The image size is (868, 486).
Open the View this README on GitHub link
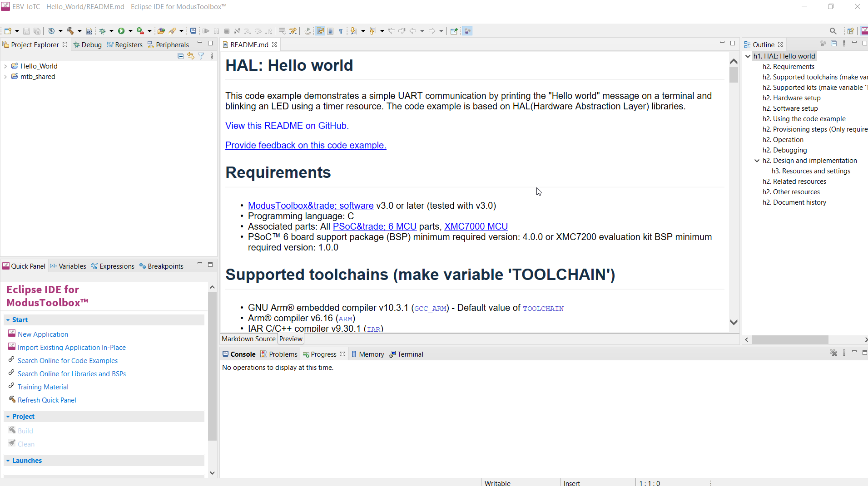click(x=287, y=126)
